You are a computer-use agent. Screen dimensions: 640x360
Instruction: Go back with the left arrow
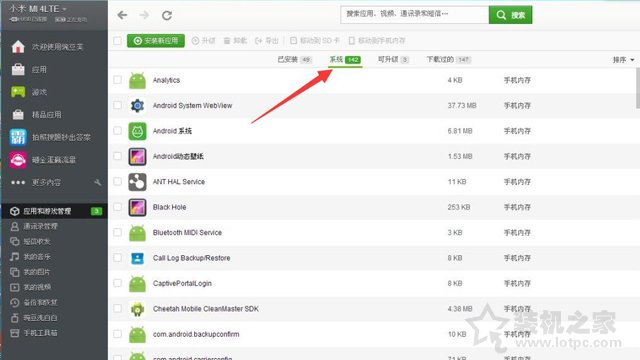coord(122,16)
